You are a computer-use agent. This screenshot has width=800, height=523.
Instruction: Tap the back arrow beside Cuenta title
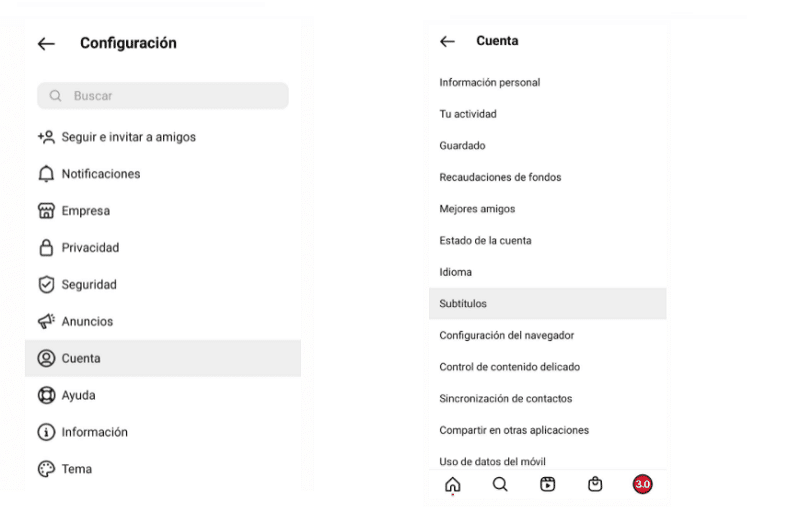tap(447, 41)
